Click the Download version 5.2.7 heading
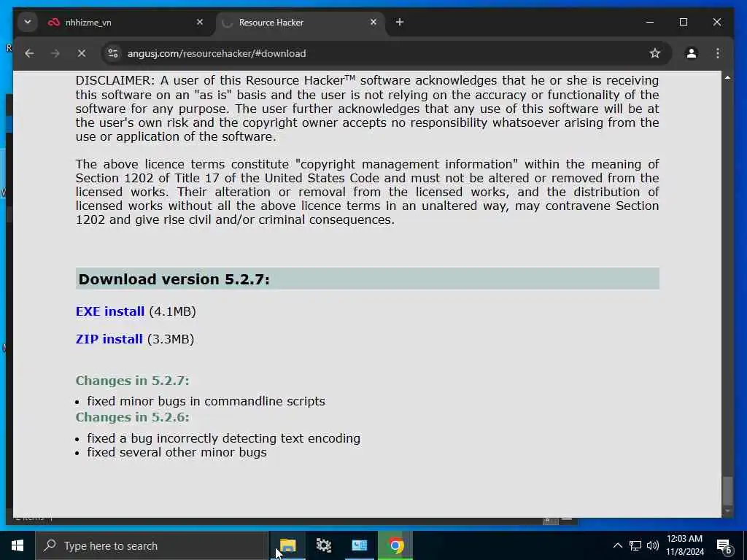Viewport: 747px width, 560px height. [174, 279]
